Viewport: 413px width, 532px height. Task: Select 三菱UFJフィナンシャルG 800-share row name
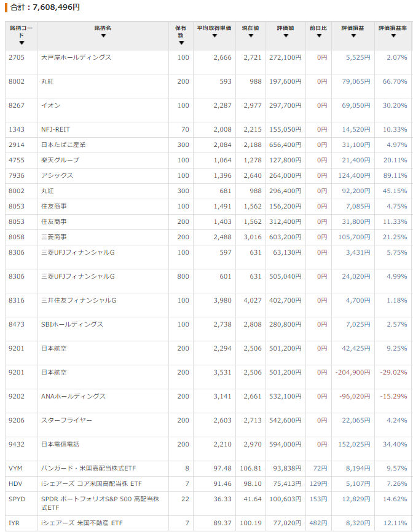(x=77, y=277)
